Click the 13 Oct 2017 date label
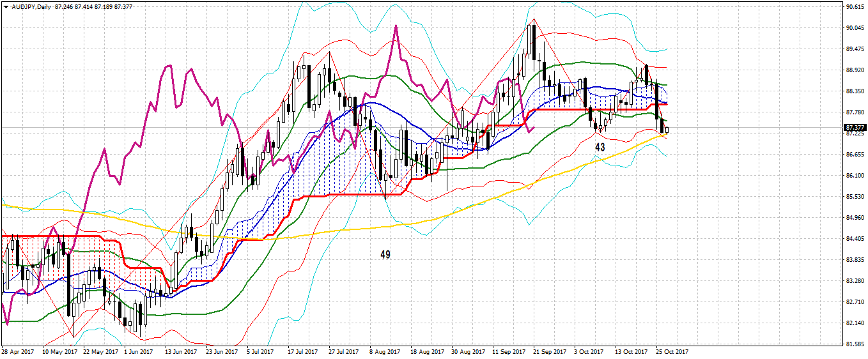This screenshot has height=359, width=868. pos(632,352)
